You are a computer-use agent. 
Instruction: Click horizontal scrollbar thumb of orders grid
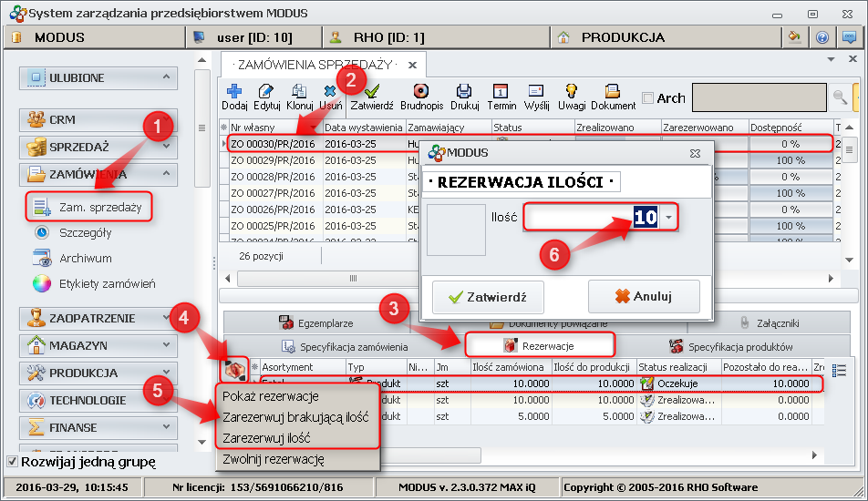click(353, 278)
